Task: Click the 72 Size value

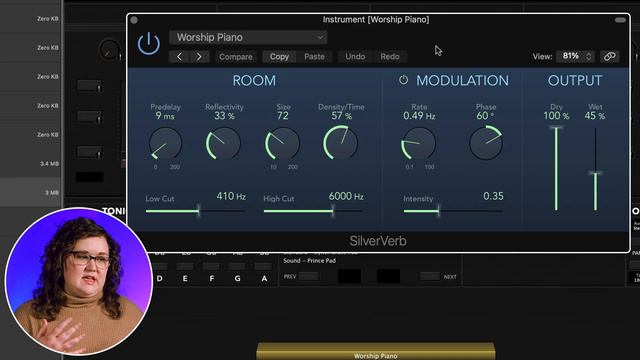Action: coord(282,116)
